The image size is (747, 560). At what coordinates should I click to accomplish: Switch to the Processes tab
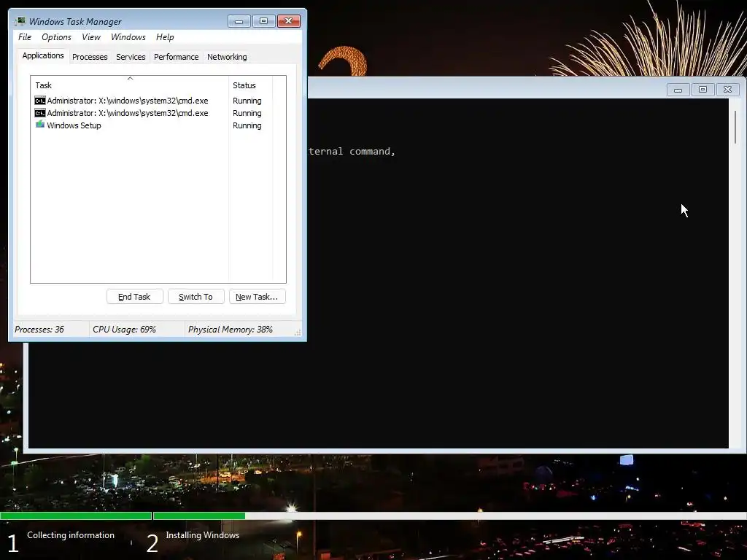coord(90,57)
